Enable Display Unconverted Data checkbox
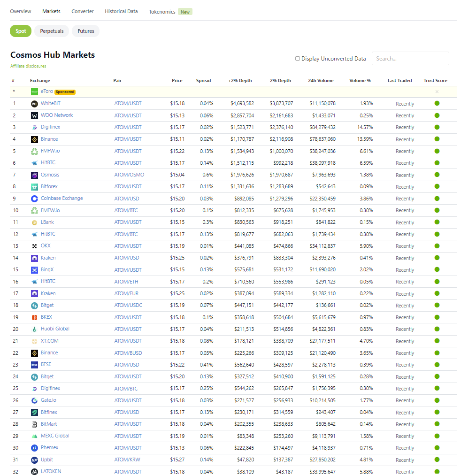This screenshot has width=476, height=475. click(297, 59)
